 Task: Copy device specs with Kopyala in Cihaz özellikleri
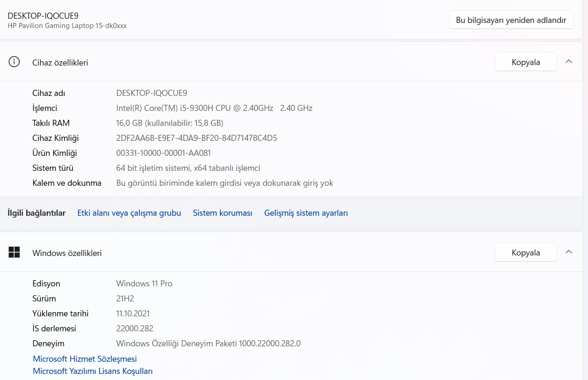(x=526, y=62)
